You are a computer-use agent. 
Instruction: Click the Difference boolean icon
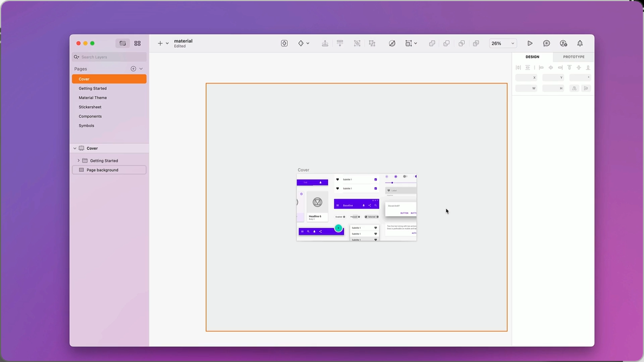tap(476, 43)
